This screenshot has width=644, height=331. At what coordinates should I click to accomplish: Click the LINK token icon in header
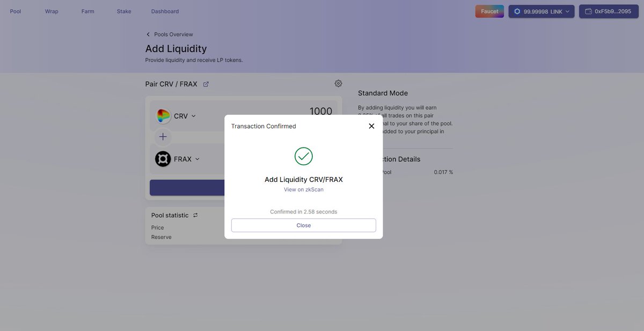(517, 11)
